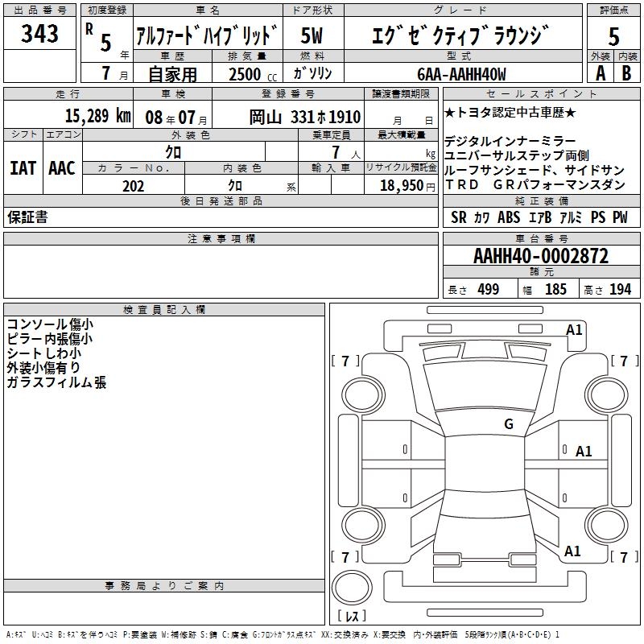
Task: Select the exterior color クロ under 外装色
Action: [x=173, y=152]
